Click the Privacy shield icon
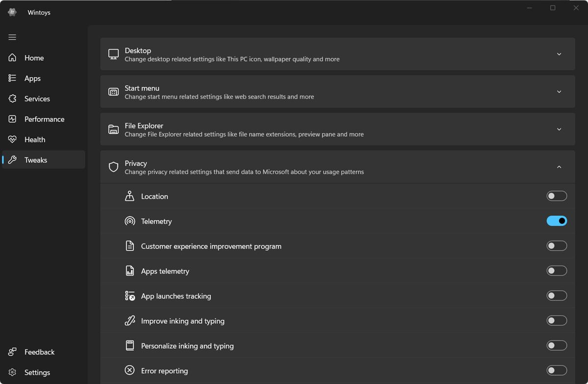The height and width of the screenshot is (384, 588). (114, 167)
